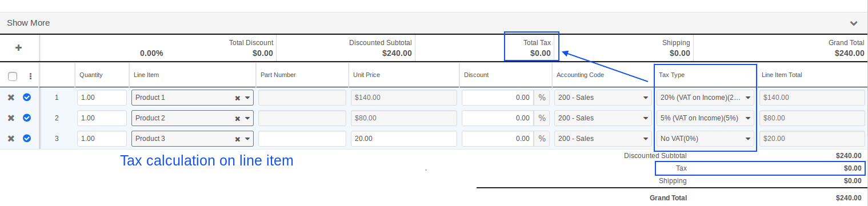868x206 pixels.
Task: Open the three-dot bulk actions menu
Action: point(30,76)
